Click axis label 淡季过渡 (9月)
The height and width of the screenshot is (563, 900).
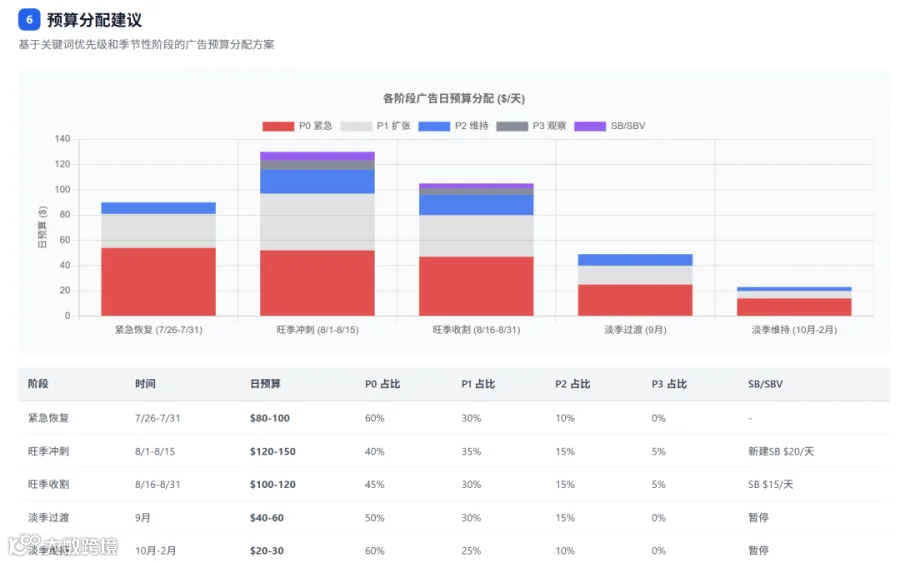point(635,330)
